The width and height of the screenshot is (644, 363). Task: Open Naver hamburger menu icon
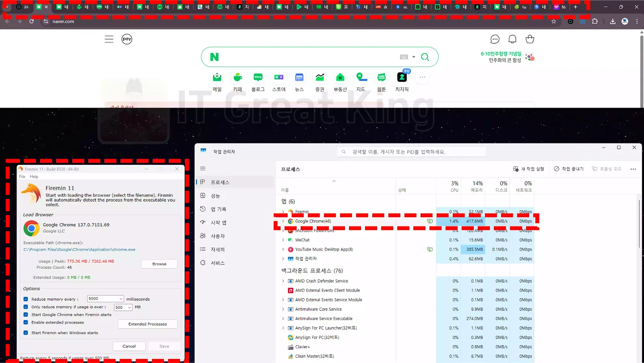tap(109, 39)
